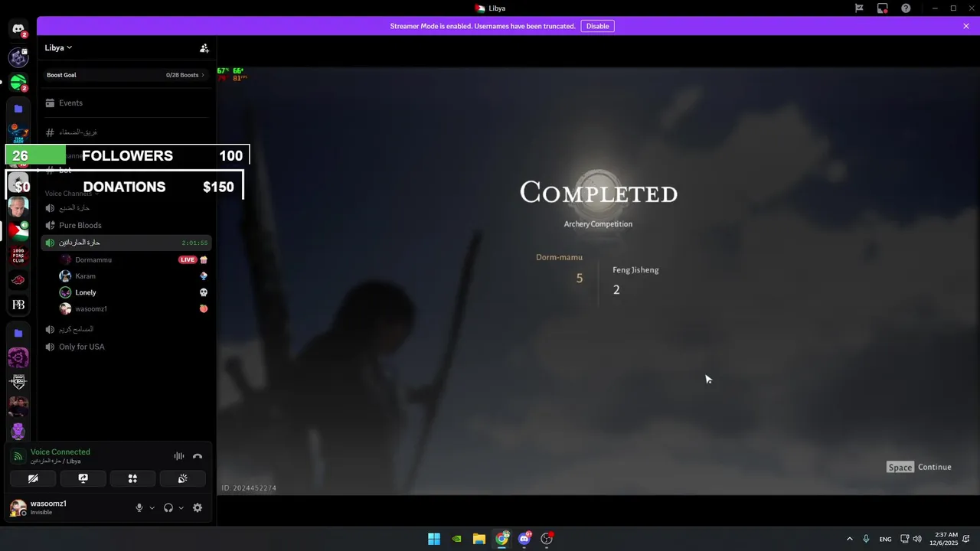
Task: Watch Dormammu's LIVE stream badge
Action: point(188,259)
